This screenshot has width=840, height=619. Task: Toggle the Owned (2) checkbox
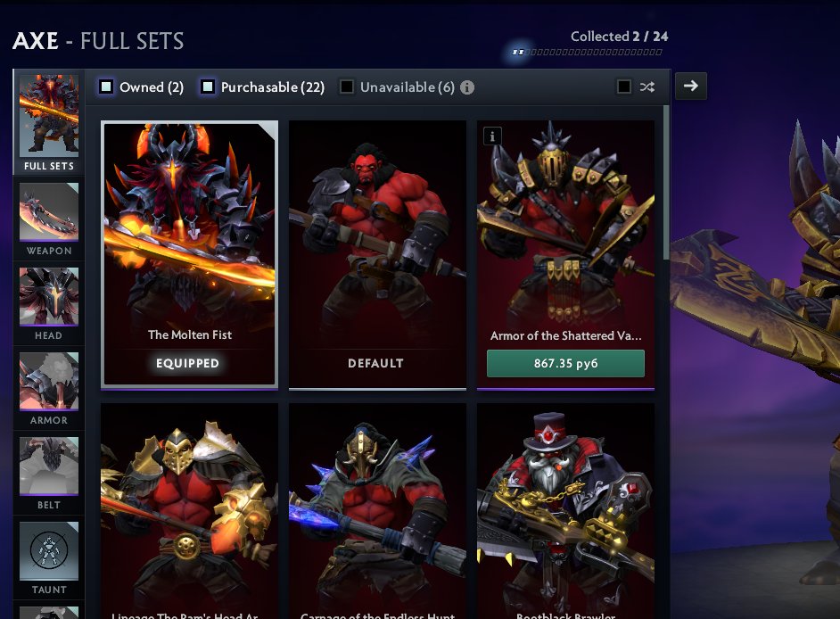tap(106, 87)
